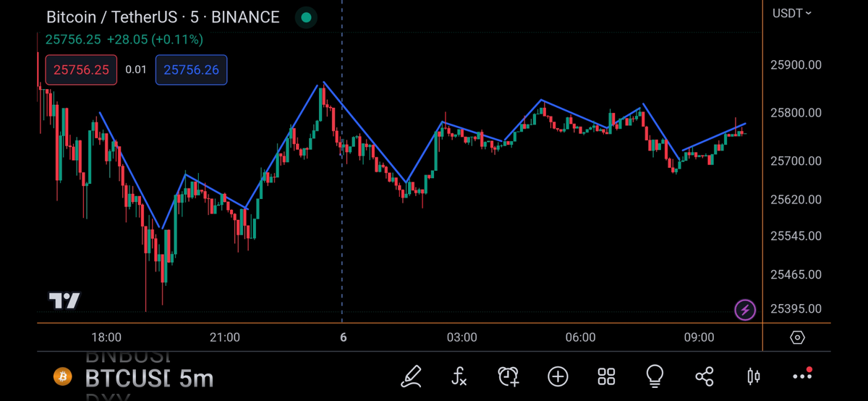Tap the Bitcoin / TetherUS chart title

click(x=163, y=17)
